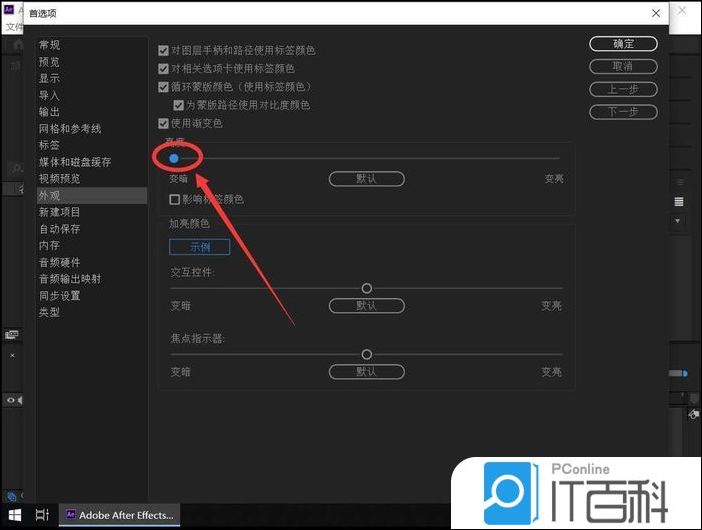This screenshot has height=530, width=702.
Task: Switch to Adobe After Effects taskbar item
Action: point(120,515)
